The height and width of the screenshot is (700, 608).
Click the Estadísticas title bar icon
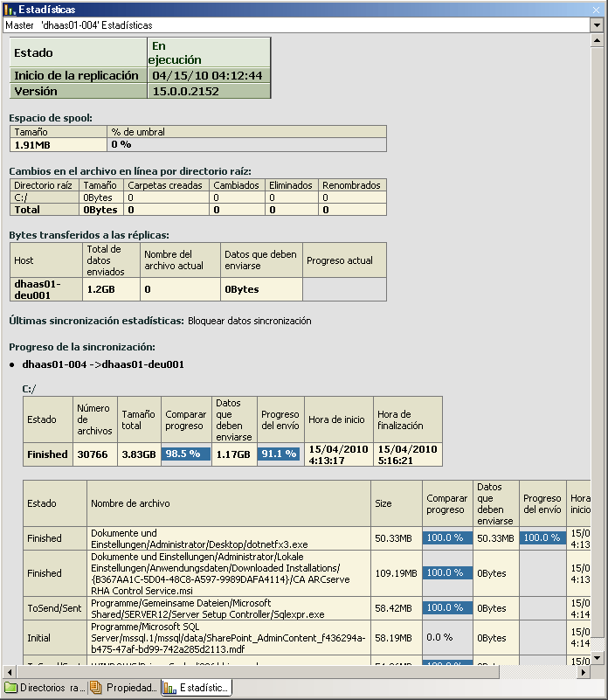pyautogui.click(x=10, y=9)
